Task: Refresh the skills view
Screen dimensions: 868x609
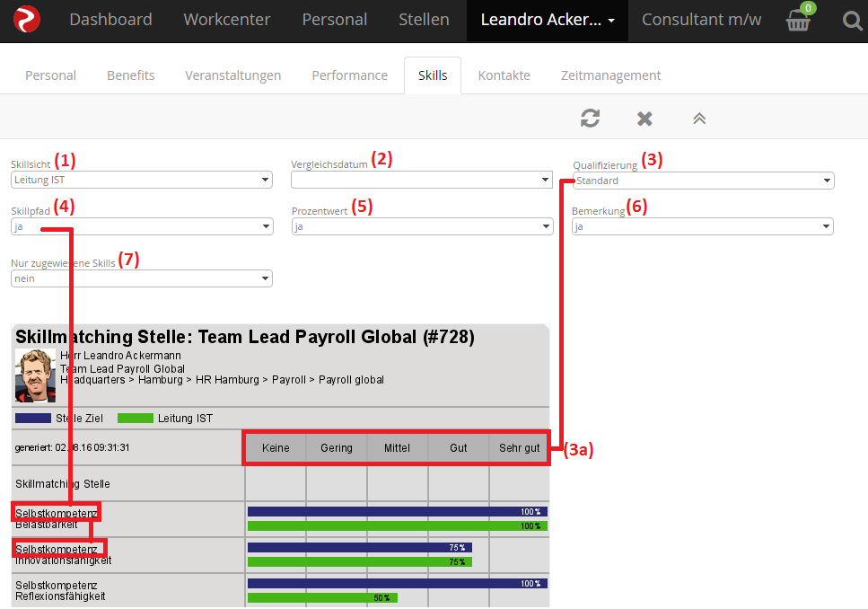Action: [590, 118]
